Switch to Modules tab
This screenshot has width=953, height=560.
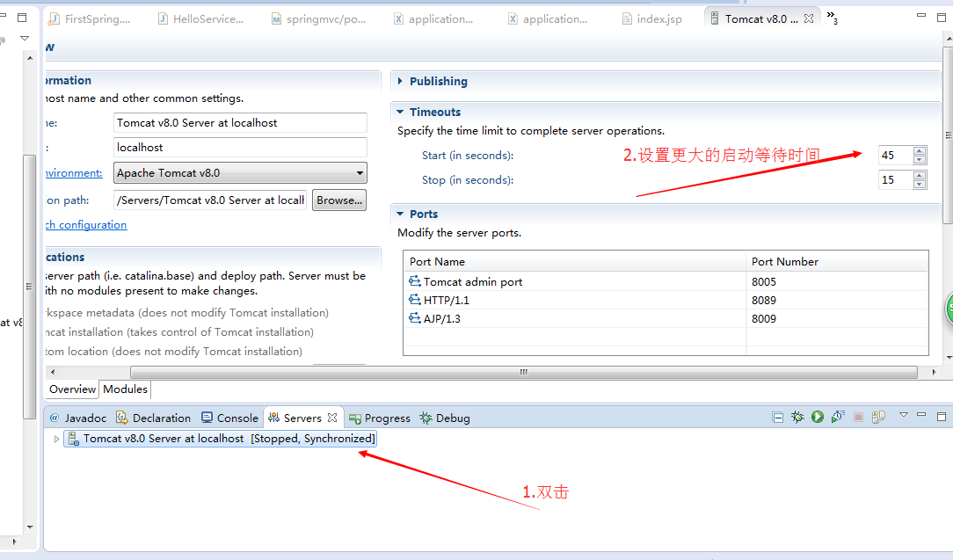(x=125, y=389)
